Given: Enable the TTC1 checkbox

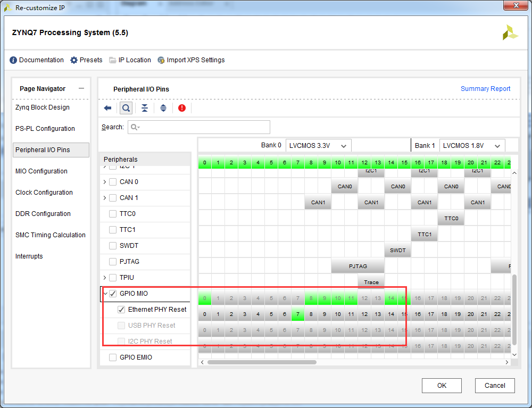Looking at the screenshot, I should (x=113, y=230).
